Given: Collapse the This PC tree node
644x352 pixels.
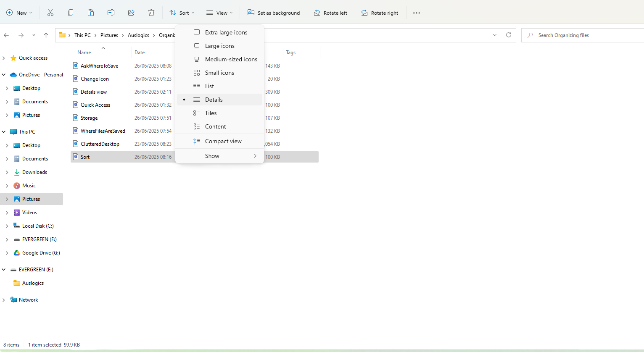Looking at the screenshot, I should [4, 132].
